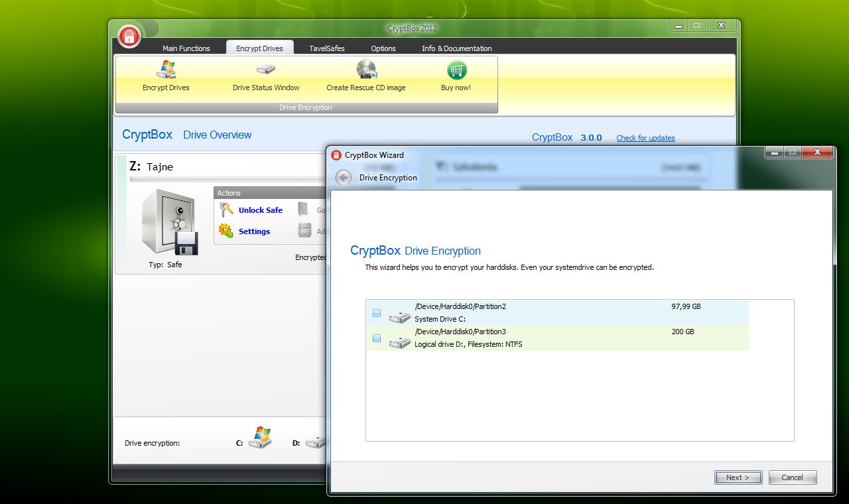Click the Unlock Safe link
Screen dimensions: 849x504
(x=261, y=210)
